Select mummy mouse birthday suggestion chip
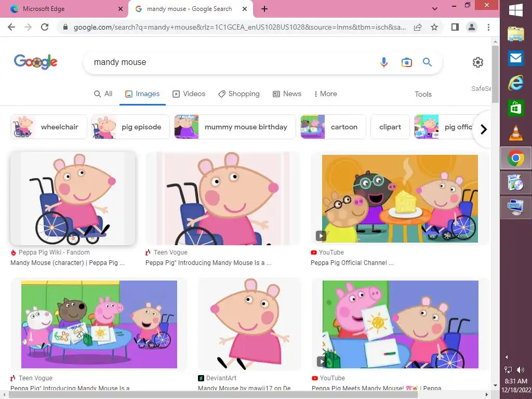 point(235,127)
